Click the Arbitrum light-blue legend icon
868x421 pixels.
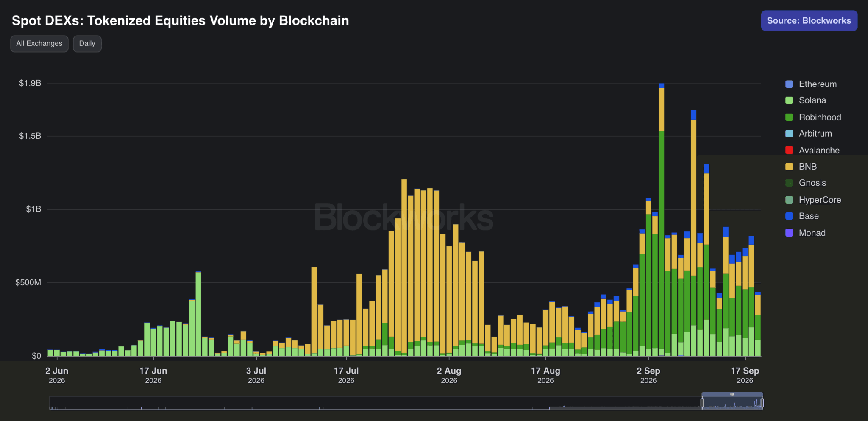(789, 134)
